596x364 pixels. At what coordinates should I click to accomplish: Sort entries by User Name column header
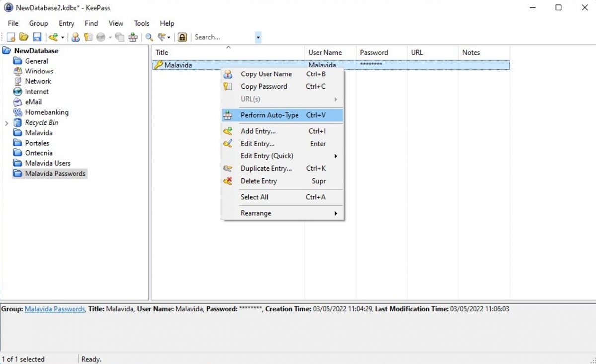tap(330, 52)
